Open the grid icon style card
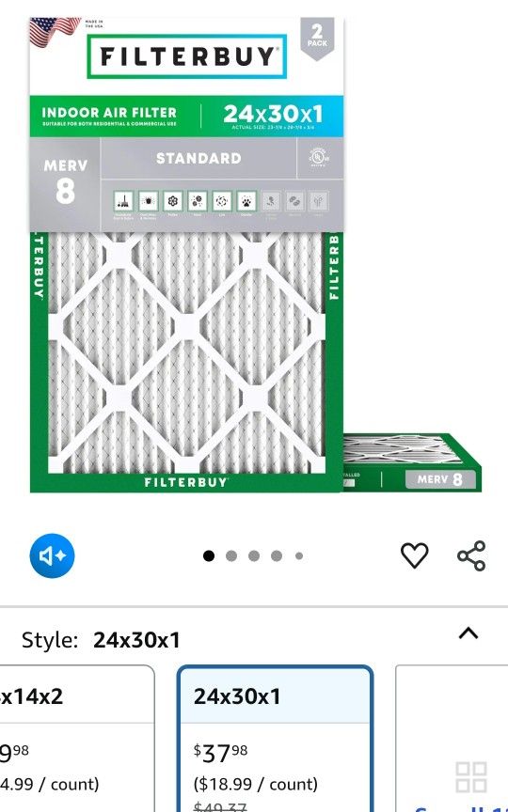 pos(452,739)
